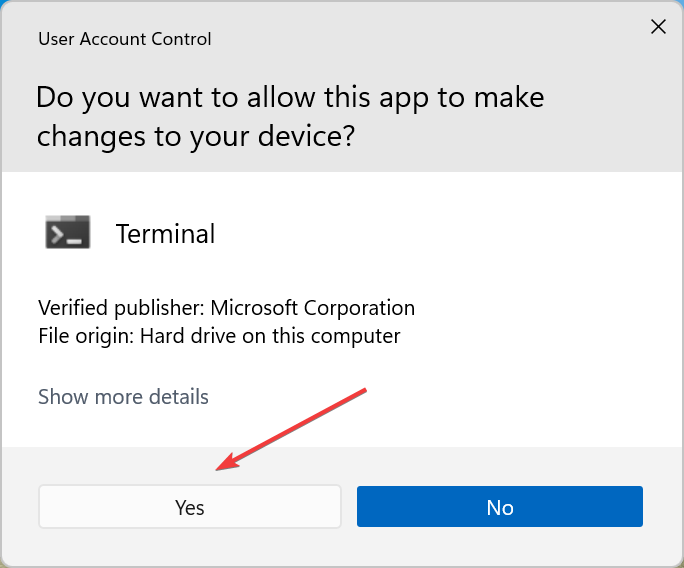
Task: Click empty header space beside dialog title
Action: pos(420,40)
